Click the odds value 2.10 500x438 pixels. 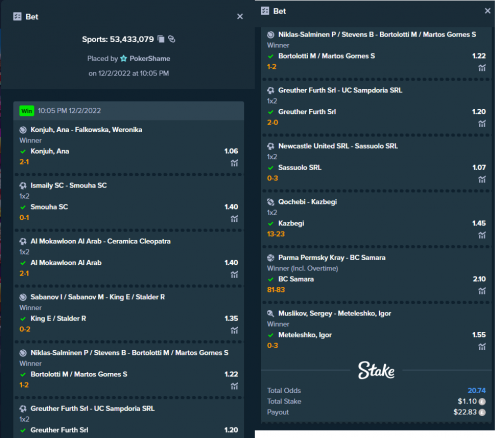479,279
